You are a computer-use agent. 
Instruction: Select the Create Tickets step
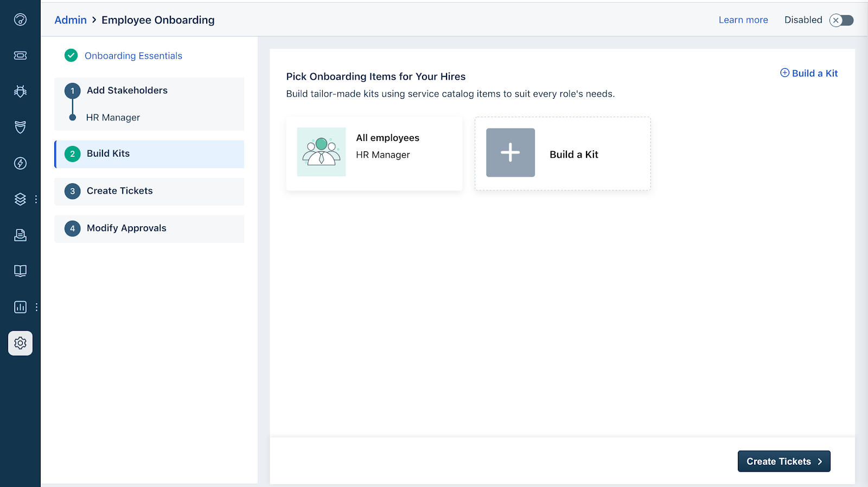point(149,191)
